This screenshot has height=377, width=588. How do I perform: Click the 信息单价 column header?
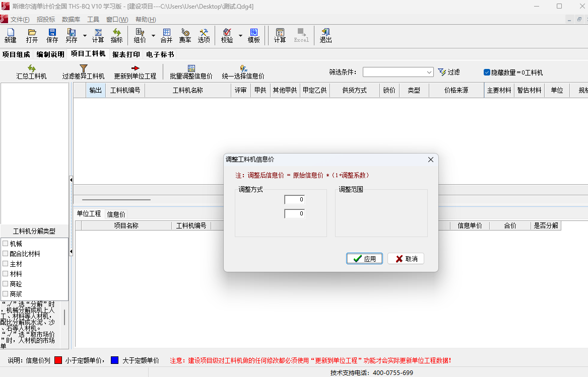tap(470, 225)
